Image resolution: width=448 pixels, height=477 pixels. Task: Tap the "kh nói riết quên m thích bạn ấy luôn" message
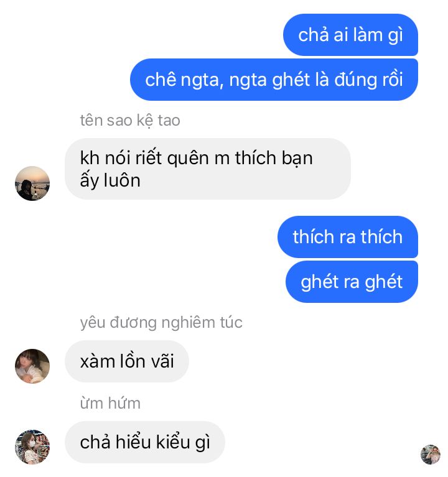(x=208, y=169)
